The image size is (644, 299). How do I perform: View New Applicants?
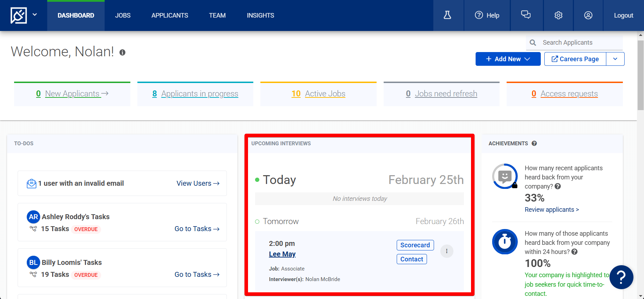coord(72,94)
